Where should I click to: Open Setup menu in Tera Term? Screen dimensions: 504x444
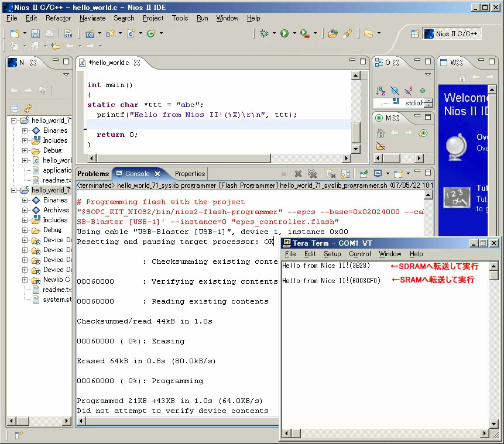(x=332, y=254)
